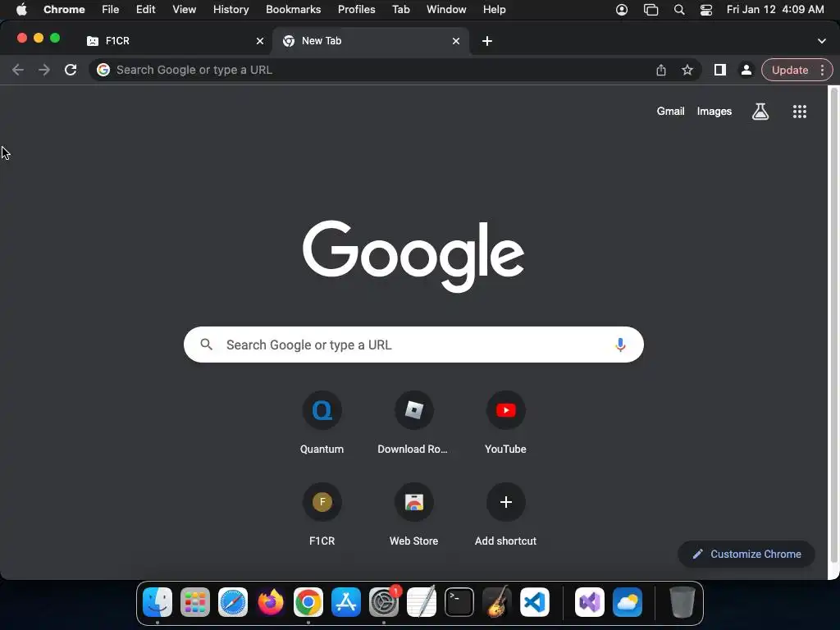Bookmark this tab with the star icon
The width and height of the screenshot is (840, 630).
pos(687,70)
